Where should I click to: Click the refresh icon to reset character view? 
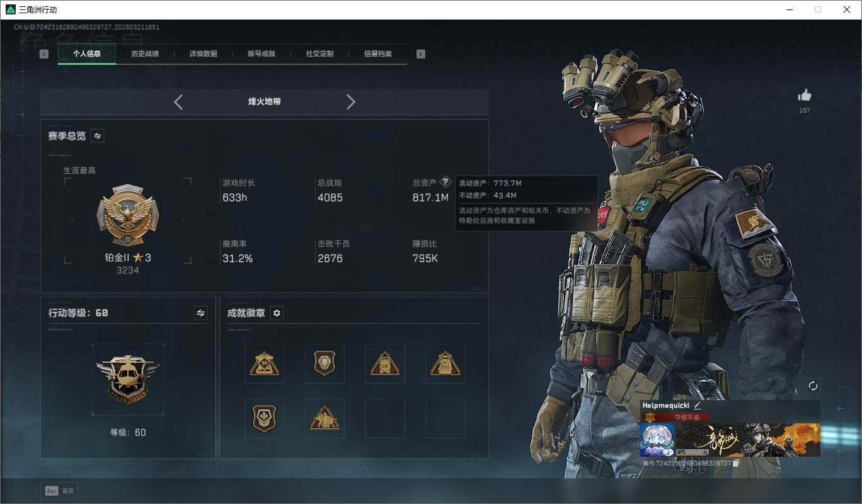pyautogui.click(x=813, y=386)
